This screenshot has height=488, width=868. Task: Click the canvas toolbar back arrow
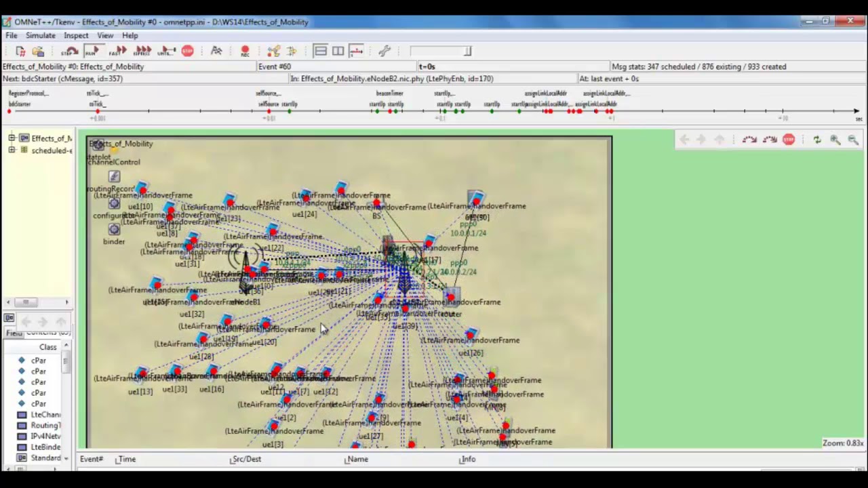coord(684,140)
